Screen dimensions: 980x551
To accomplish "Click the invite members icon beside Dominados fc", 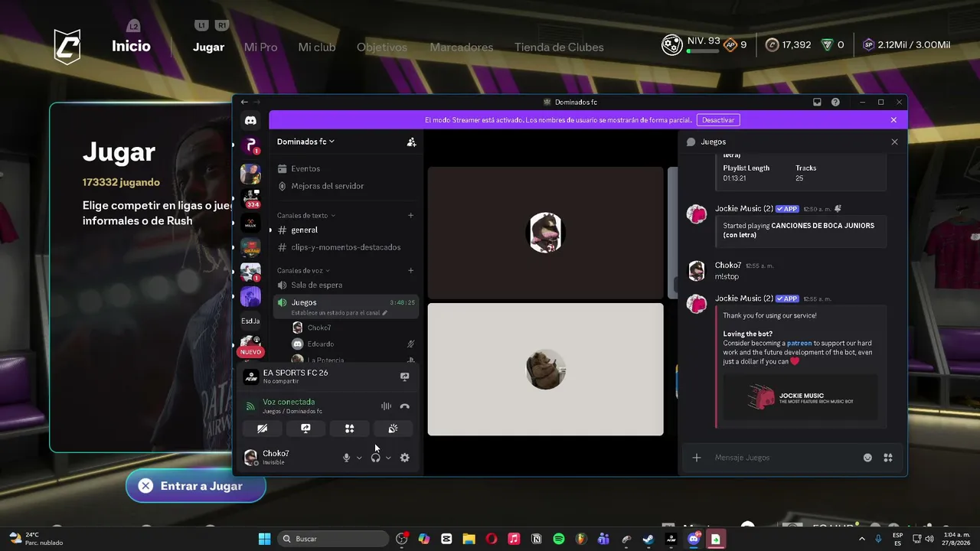I will 411,142.
